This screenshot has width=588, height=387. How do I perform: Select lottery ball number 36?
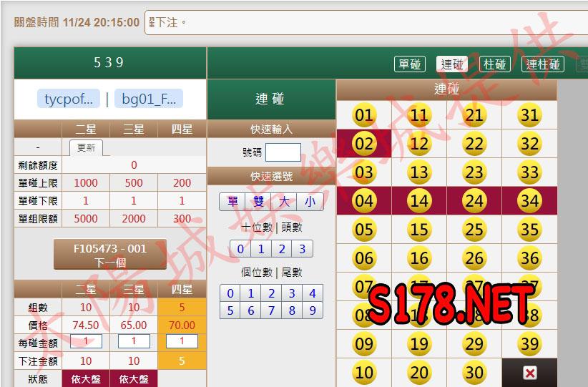tap(529, 258)
